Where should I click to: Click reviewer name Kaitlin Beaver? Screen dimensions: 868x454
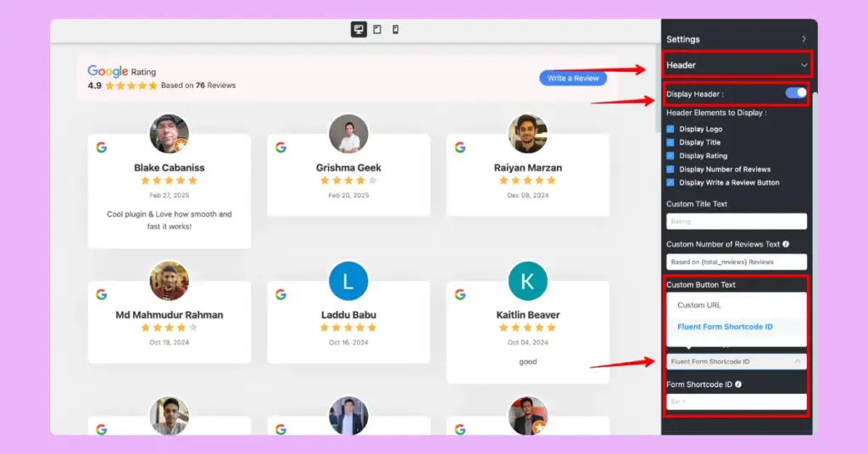528,314
